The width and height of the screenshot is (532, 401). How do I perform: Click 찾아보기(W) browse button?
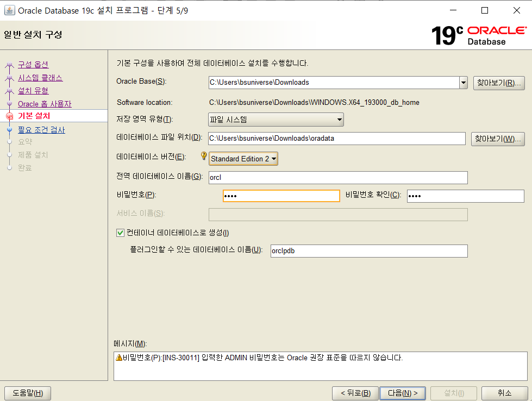(498, 139)
